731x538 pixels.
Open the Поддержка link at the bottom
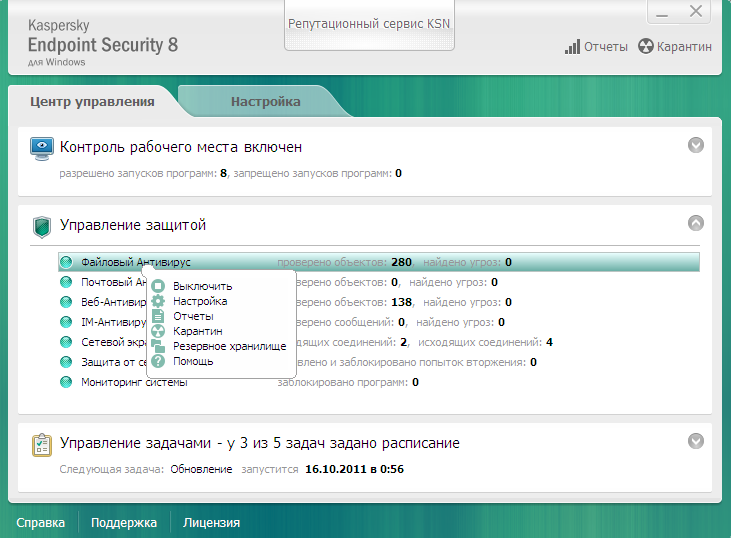click(x=124, y=523)
